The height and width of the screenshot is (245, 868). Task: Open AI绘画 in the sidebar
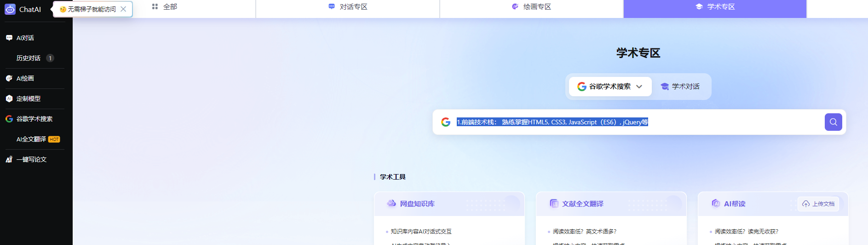(25, 78)
